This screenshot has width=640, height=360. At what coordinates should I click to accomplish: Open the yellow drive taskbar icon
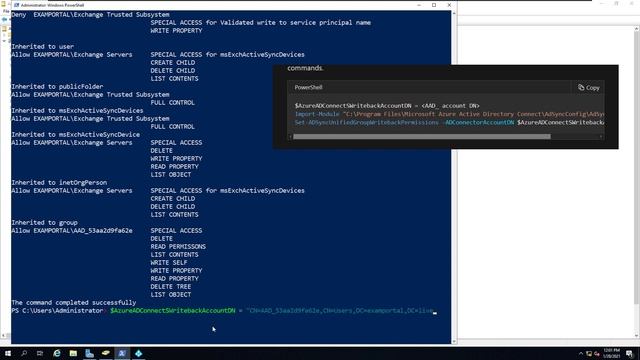tap(106, 353)
